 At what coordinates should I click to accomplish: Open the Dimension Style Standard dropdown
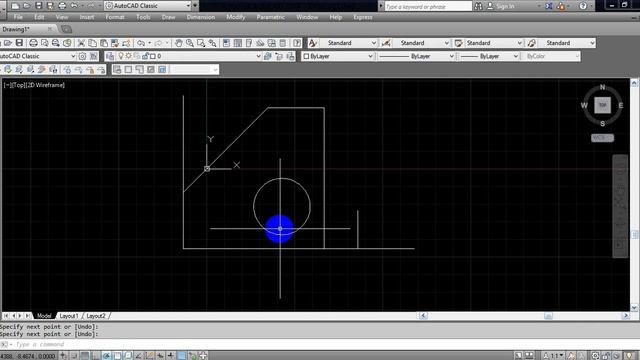point(421,43)
